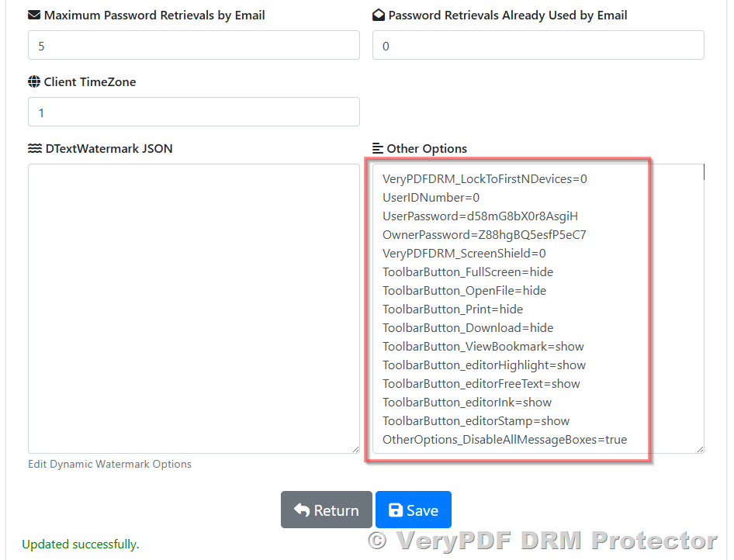Open the Edit Dynamic Watermark Options link
This screenshot has height=560, width=734.
click(109, 465)
